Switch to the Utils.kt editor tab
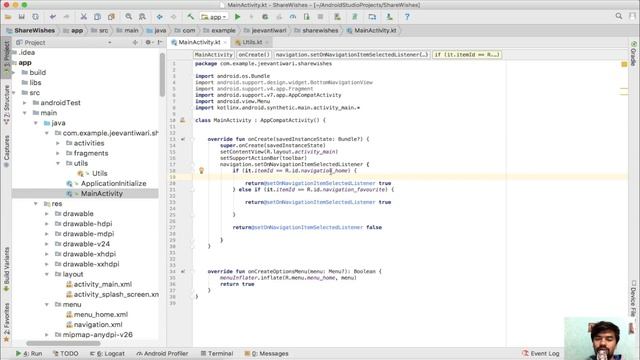The image size is (640, 360). click(x=250, y=42)
